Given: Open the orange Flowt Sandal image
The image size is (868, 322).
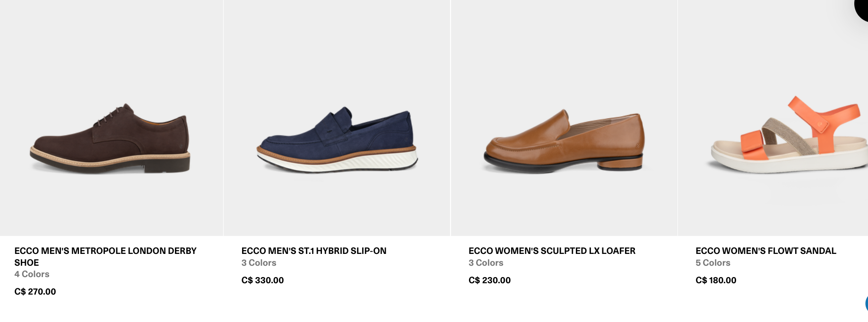Looking at the screenshot, I should (x=773, y=118).
